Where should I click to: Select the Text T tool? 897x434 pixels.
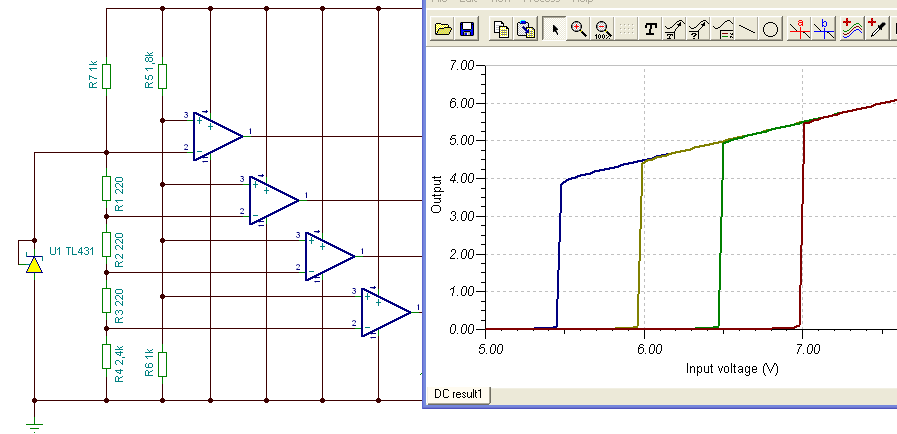click(x=650, y=29)
